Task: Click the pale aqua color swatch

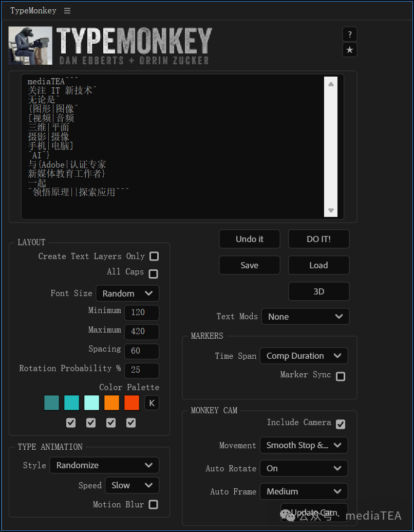Action: (91, 403)
